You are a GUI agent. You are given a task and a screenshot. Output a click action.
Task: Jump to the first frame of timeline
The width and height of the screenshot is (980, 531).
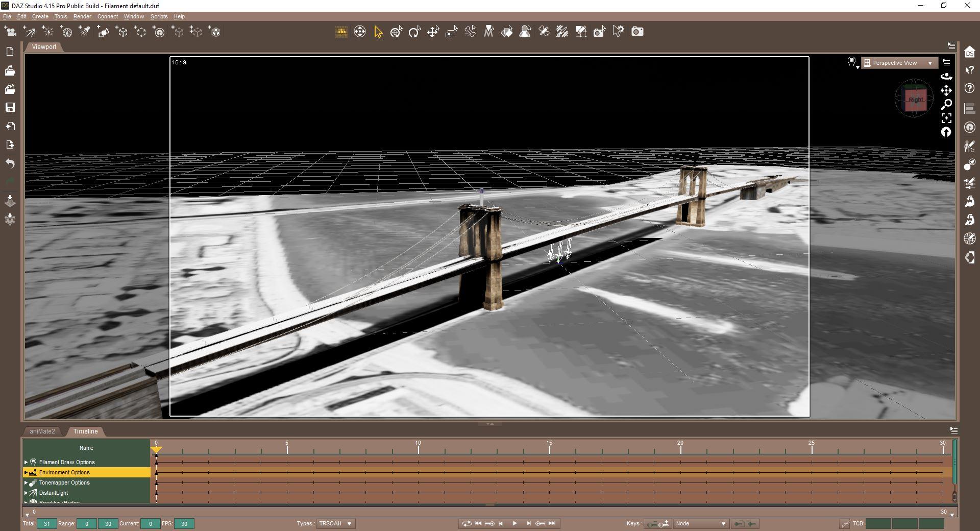click(x=478, y=523)
